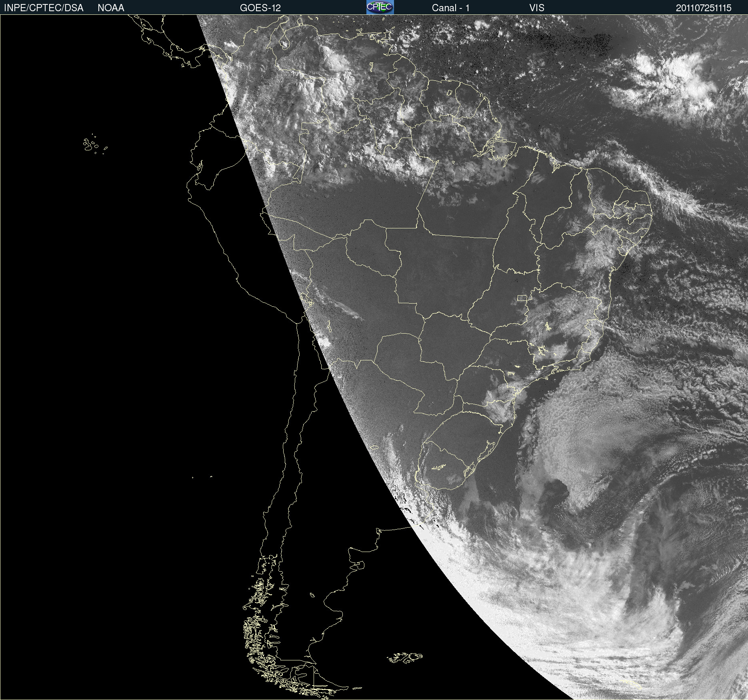
Task: Click the GOES-12 satellite label
Action: coord(260,8)
